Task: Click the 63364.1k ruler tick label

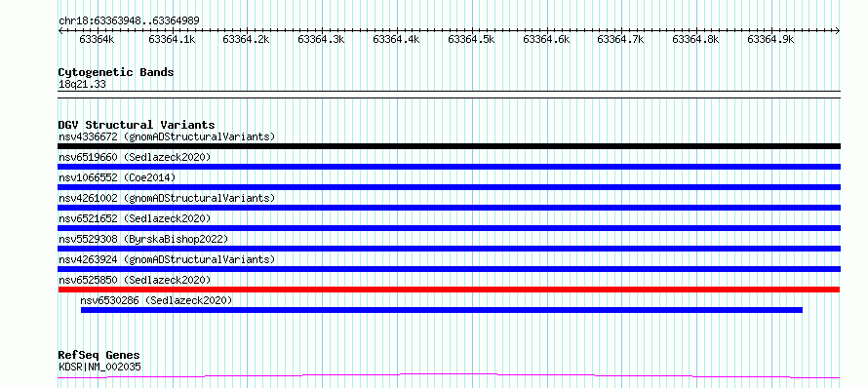Action: [x=173, y=39]
